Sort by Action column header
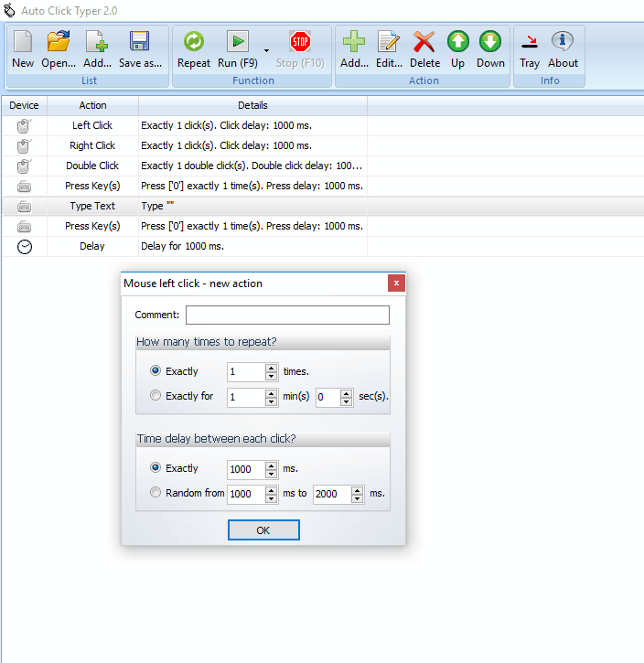This screenshot has height=663, width=644. point(92,105)
